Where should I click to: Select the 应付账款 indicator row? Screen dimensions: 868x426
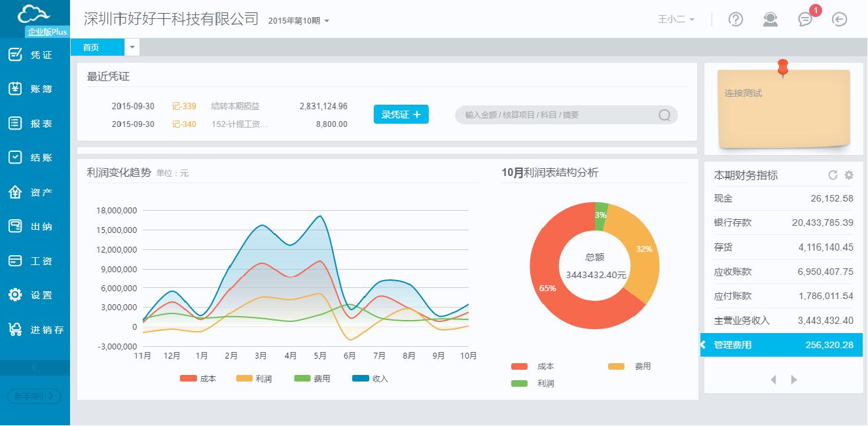coord(784,296)
